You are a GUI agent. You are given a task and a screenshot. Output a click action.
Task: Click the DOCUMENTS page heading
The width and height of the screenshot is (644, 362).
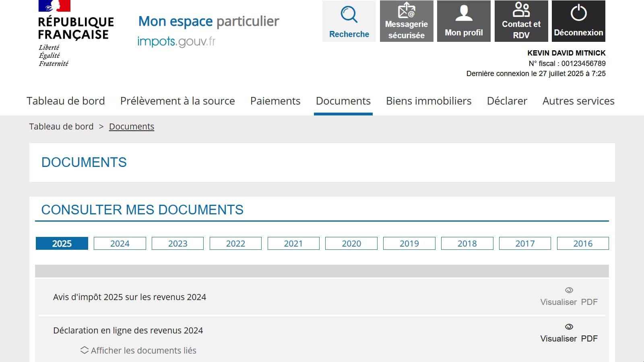[x=84, y=162]
